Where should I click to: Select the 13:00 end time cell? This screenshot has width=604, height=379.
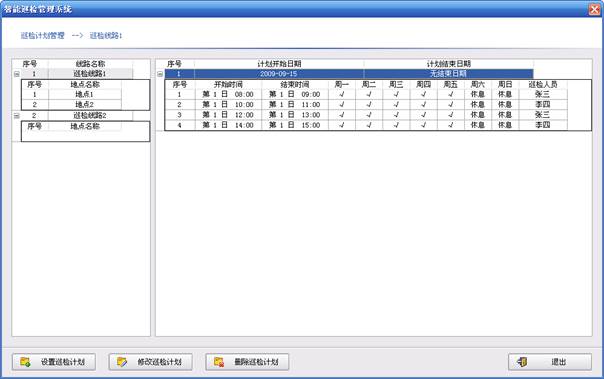pos(295,115)
